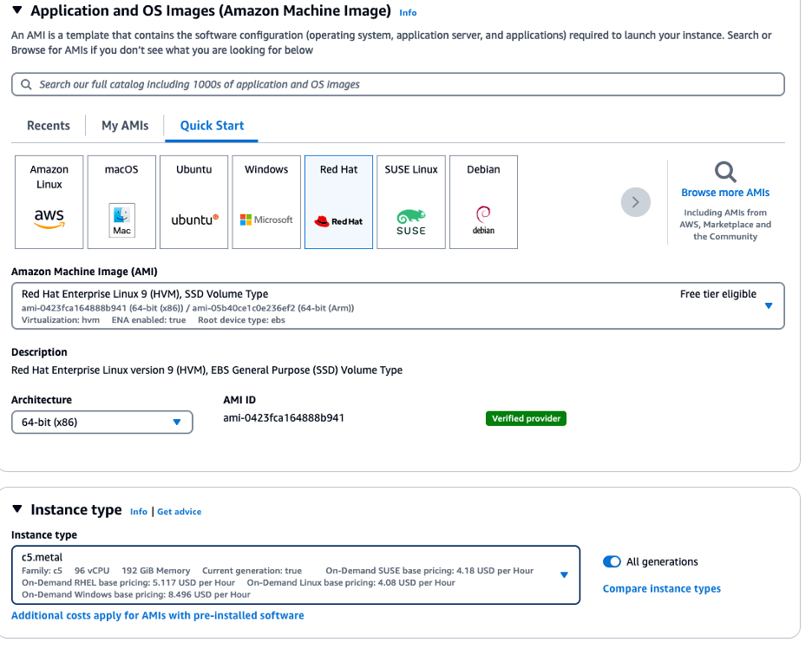Switch to the Recents tab
812x649 pixels.
[48, 125]
